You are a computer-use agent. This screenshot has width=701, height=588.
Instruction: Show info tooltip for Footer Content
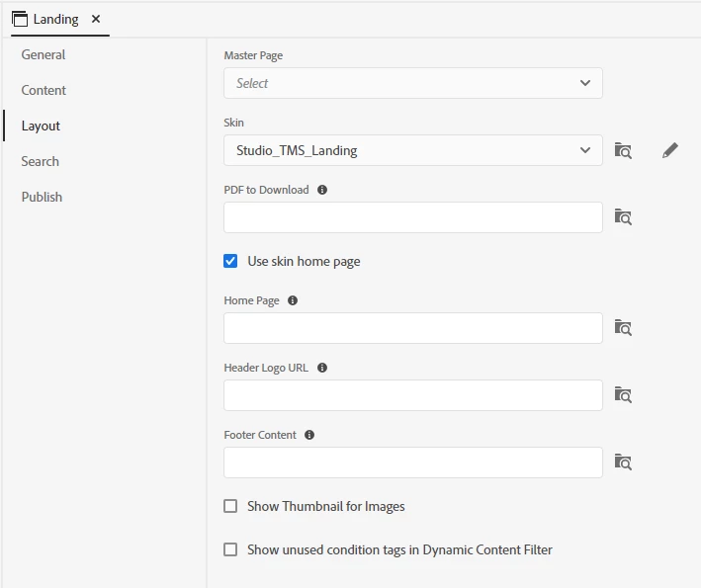[x=309, y=435]
